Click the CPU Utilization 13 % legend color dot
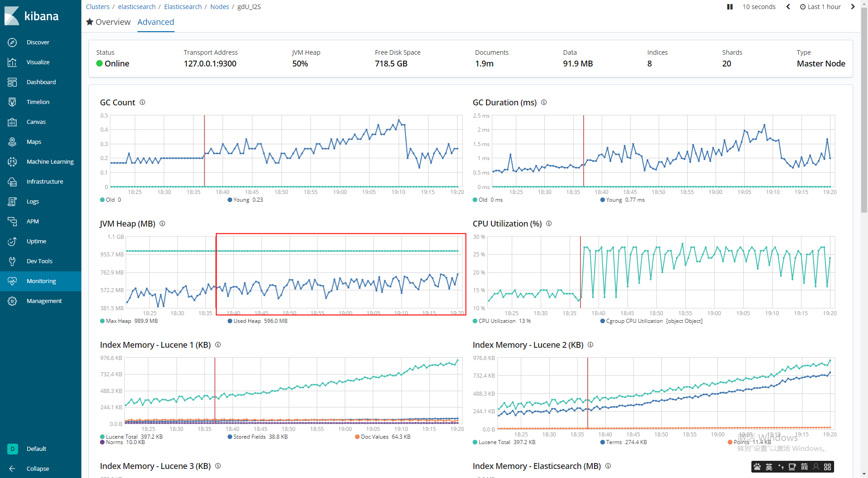The width and height of the screenshot is (868, 478). 475,321
